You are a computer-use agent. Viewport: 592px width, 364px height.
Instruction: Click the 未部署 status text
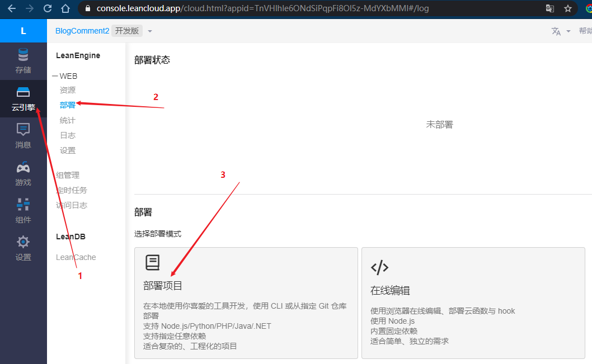pyautogui.click(x=439, y=125)
